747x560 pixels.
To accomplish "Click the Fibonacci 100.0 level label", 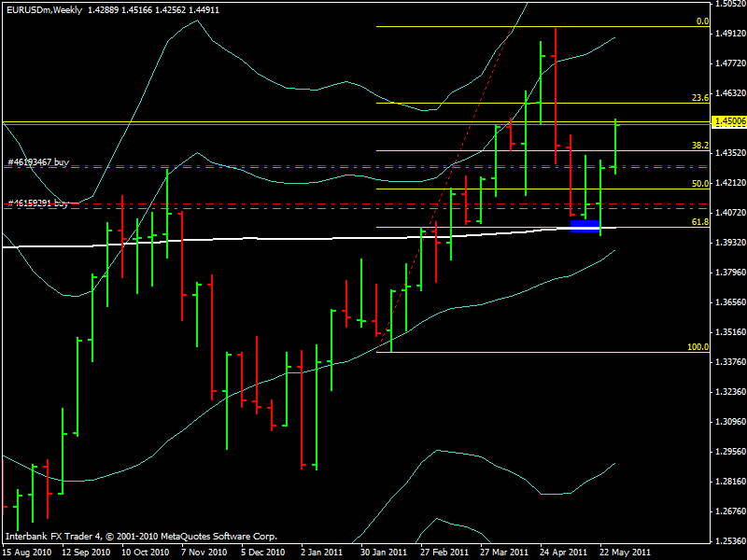I will 698,346.
